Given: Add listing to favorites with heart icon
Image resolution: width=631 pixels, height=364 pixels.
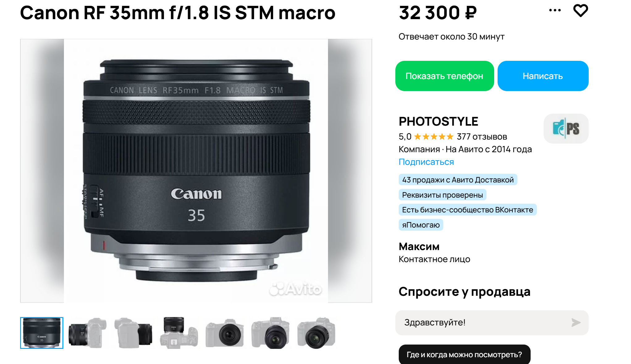Looking at the screenshot, I should coord(580,11).
